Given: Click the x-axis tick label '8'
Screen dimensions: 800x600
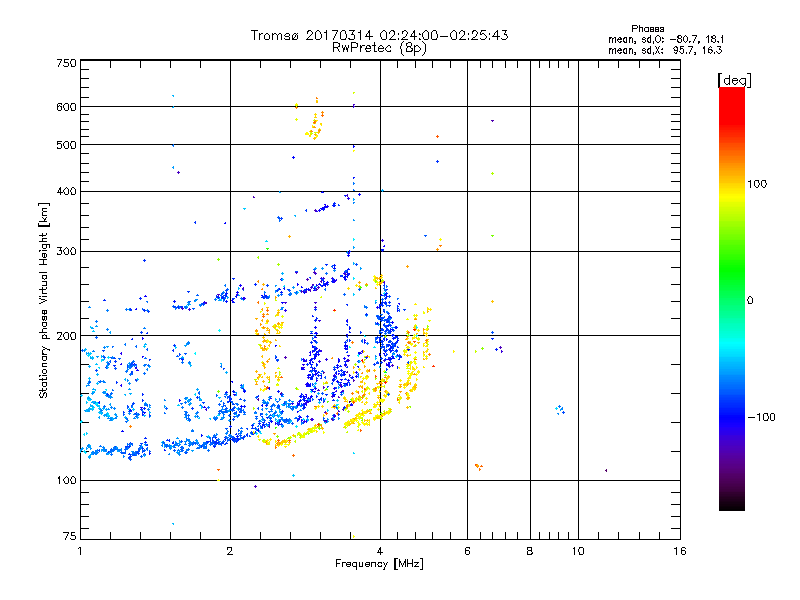Looking at the screenshot, I should (x=530, y=551).
